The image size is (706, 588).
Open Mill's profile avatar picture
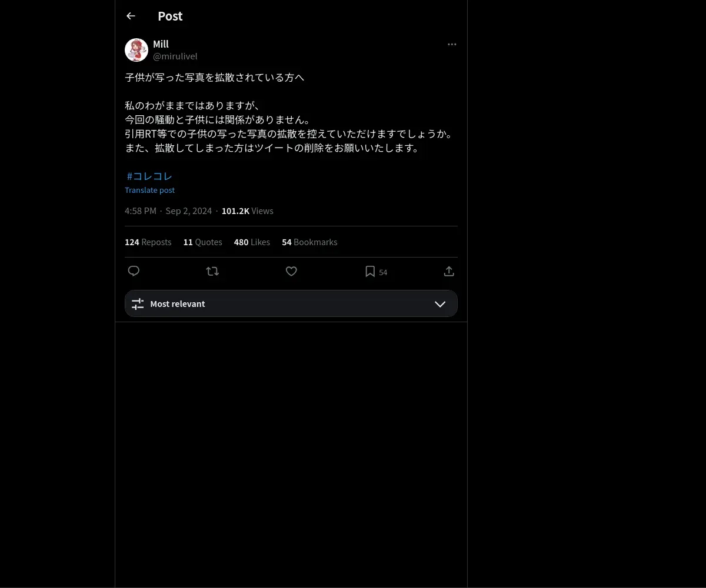coord(136,50)
